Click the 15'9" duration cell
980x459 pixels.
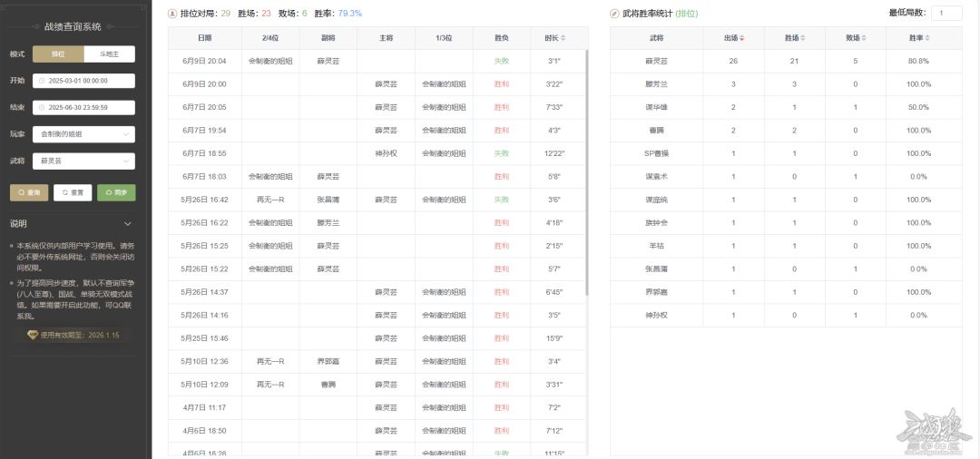[554, 337]
